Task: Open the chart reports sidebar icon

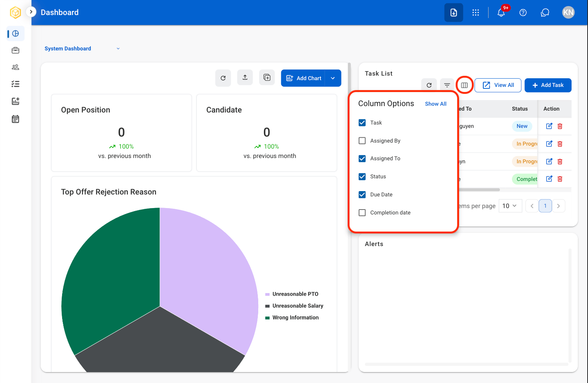Action: [x=15, y=101]
